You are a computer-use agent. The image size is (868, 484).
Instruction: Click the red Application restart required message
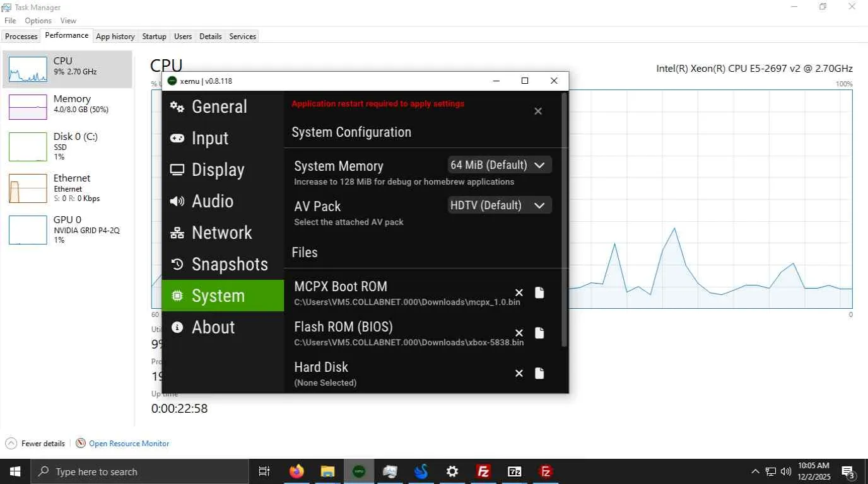coord(378,104)
